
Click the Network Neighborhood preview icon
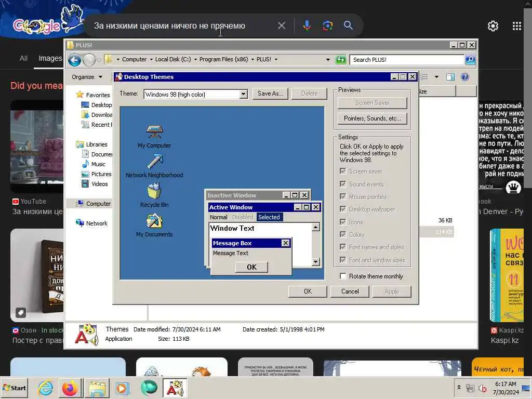[155, 162]
